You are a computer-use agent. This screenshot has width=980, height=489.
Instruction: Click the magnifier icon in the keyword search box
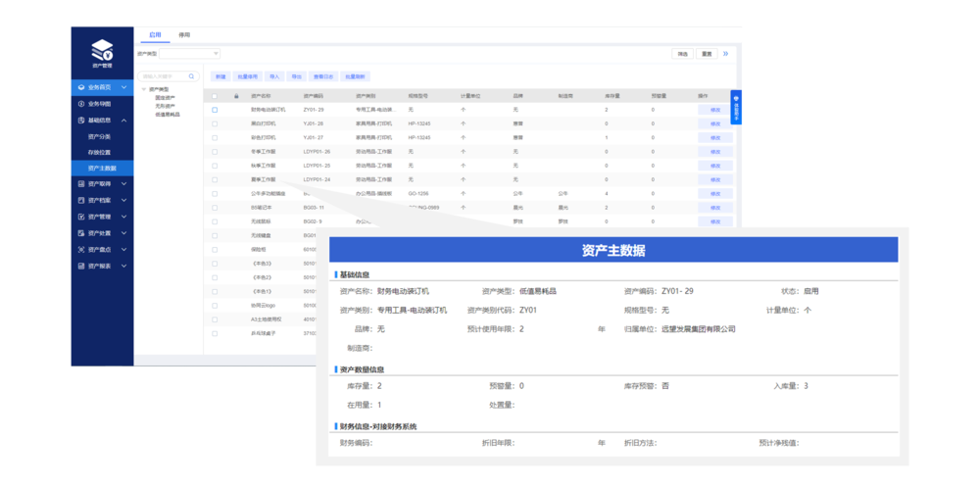click(191, 76)
